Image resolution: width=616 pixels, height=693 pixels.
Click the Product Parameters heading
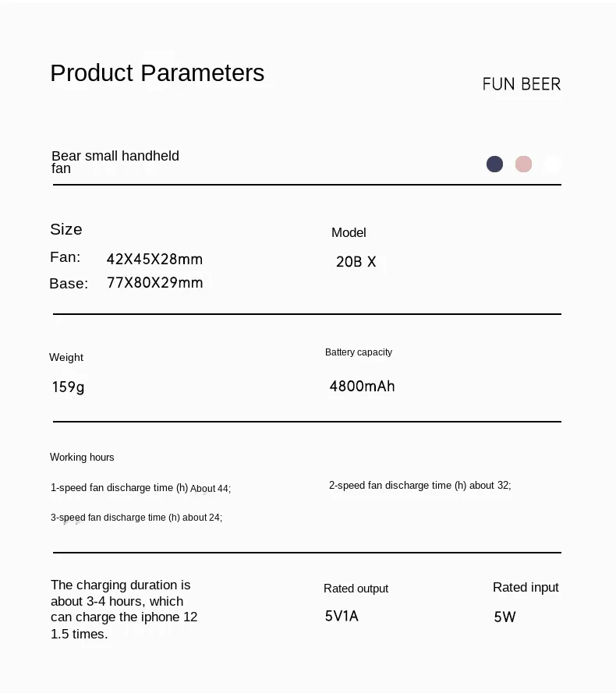click(x=157, y=73)
